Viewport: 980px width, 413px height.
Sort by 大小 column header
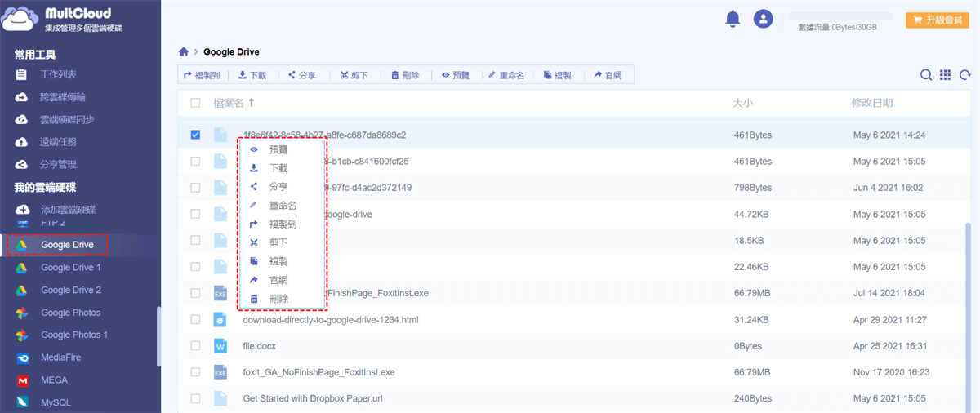pos(743,103)
